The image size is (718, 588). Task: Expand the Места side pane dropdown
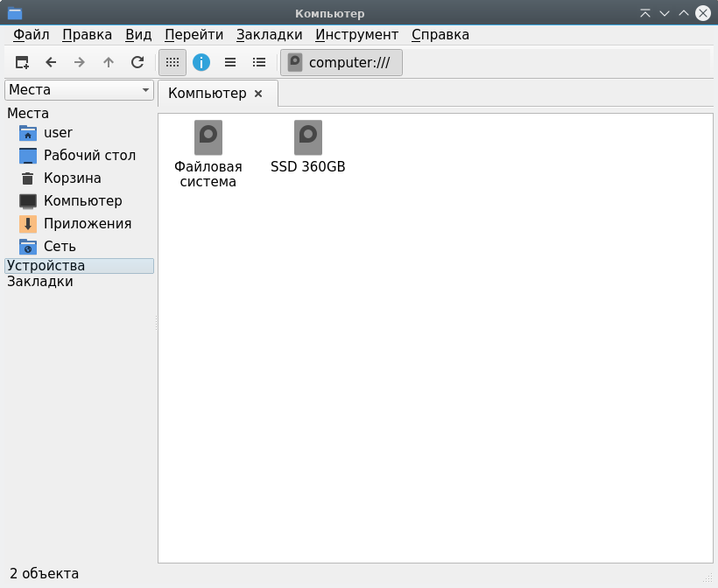coord(79,90)
